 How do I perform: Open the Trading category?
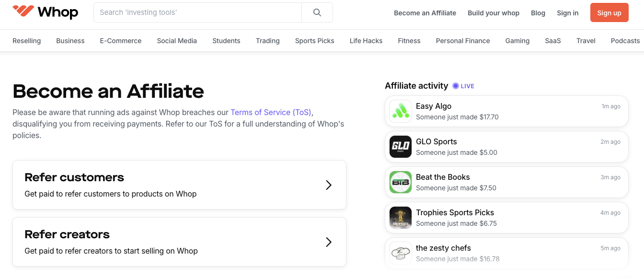(x=267, y=41)
